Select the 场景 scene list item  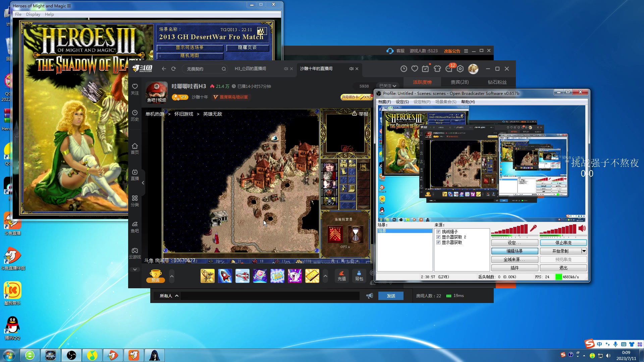pos(405,231)
